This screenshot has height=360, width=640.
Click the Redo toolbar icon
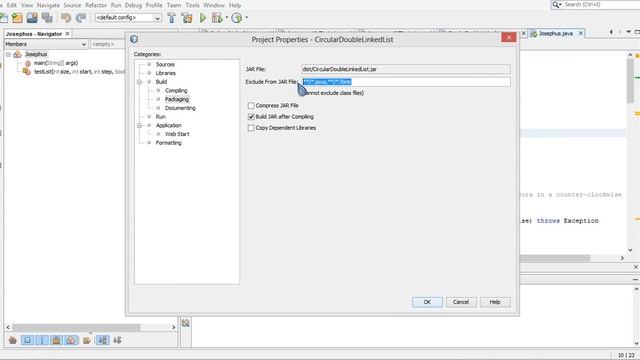pyautogui.click(x=81, y=18)
